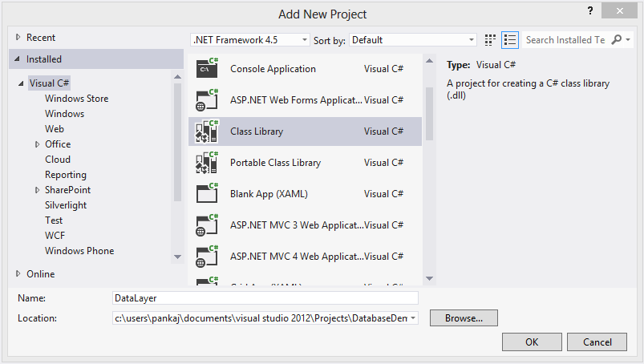
Task: Click the Browse... button
Action: [464, 318]
